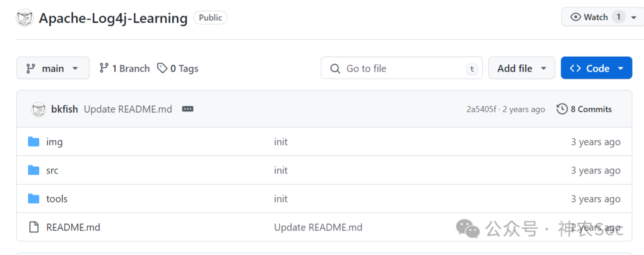This screenshot has height=255, width=644.
Task: Open the bkfish author link
Action: pos(64,109)
